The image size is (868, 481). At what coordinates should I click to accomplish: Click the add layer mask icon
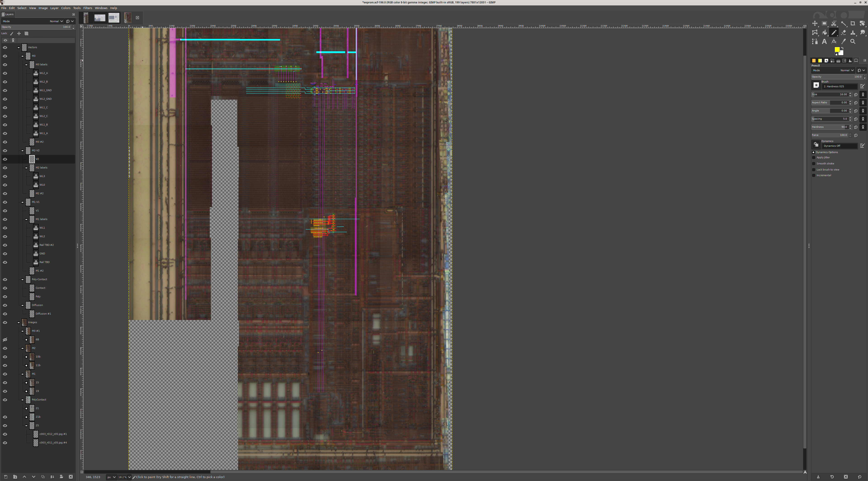pyautogui.click(x=61, y=477)
